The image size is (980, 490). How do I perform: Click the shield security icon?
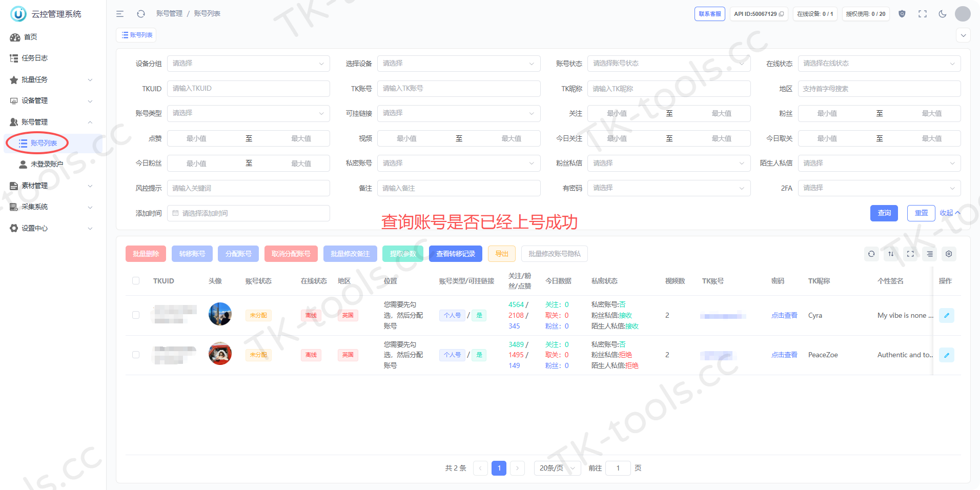click(902, 14)
